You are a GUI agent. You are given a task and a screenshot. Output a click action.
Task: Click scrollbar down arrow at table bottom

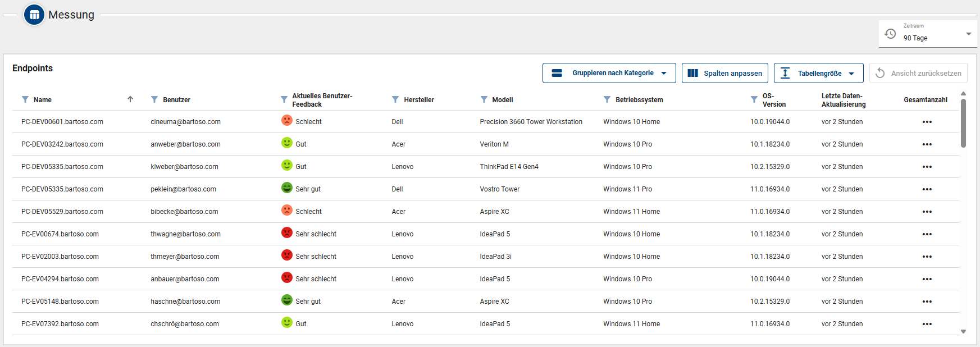[963, 331]
